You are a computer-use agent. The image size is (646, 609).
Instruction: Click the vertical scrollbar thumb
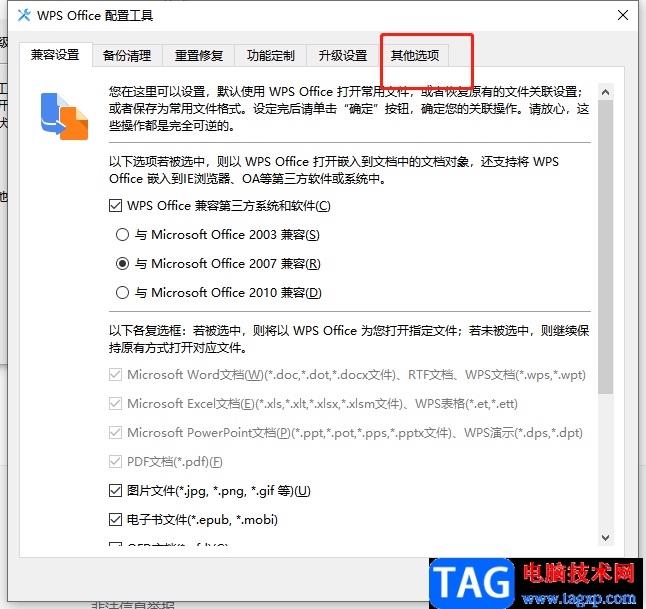[x=605, y=246]
